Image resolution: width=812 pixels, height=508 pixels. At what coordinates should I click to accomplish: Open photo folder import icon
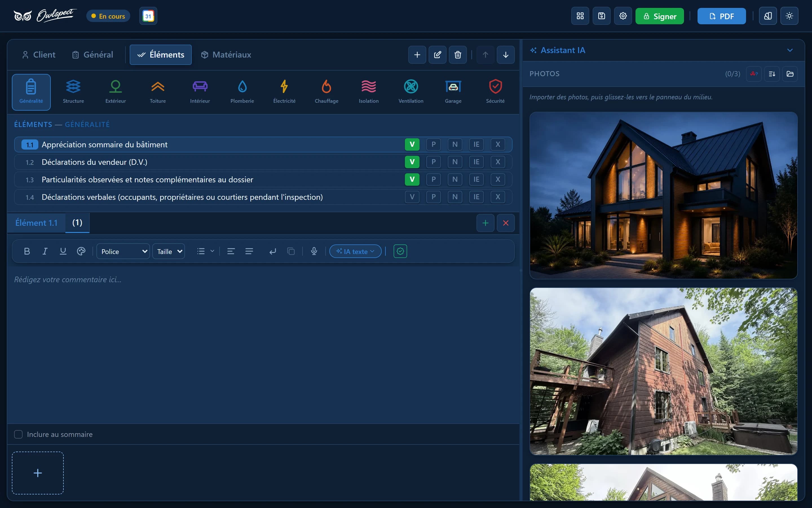pos(790,74)
